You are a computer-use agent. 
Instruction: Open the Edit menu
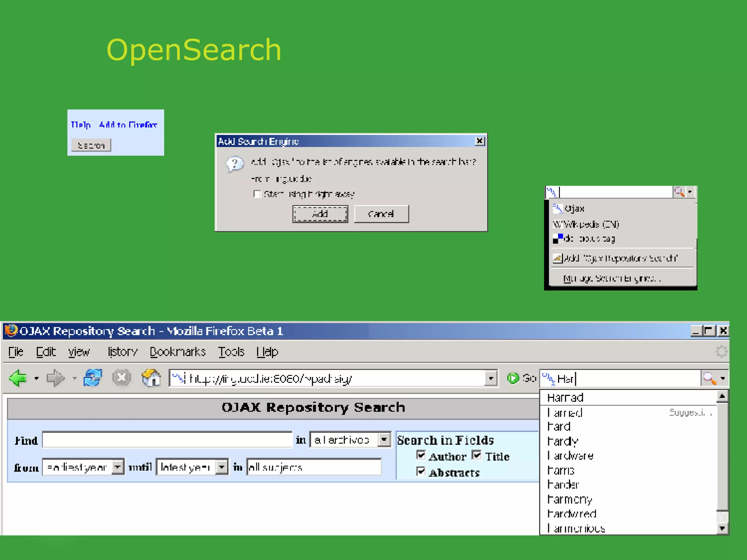(46, 351)
